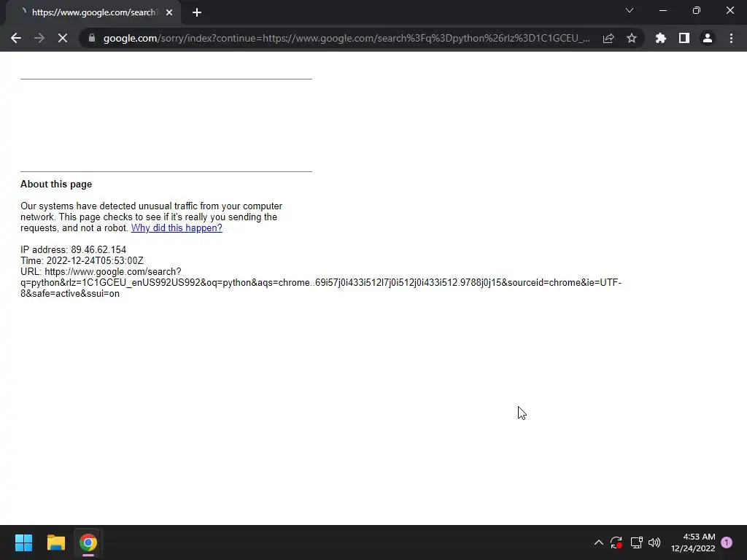The width and height of the screenshot is (747, 560).
Task: Open the tab search dropdown
Action: (x=630, y=10)
